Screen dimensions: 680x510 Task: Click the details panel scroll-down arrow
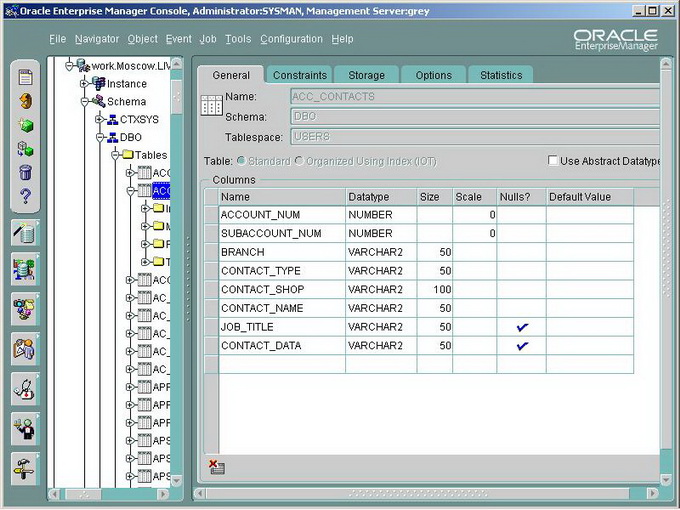[x=666, y=480]
